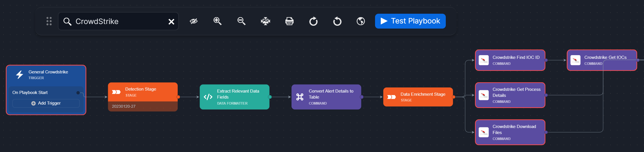Select the Detection Stage node

[143, 97]
